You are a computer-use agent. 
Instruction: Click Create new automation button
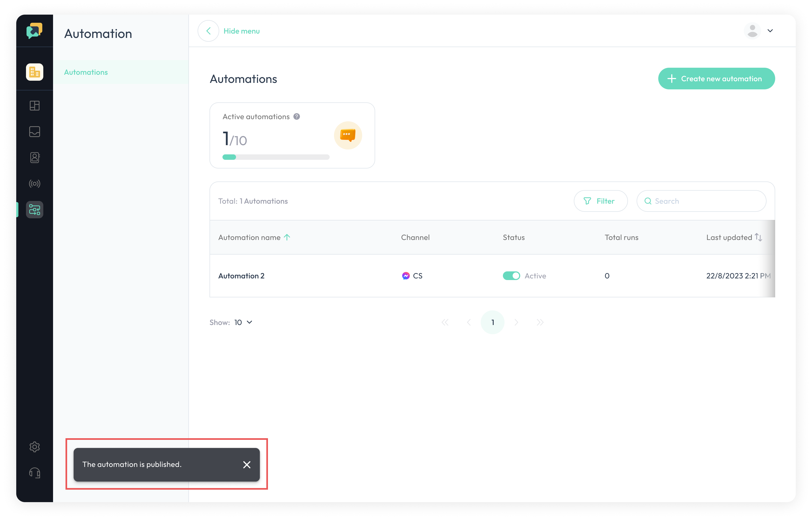point(716,78)
